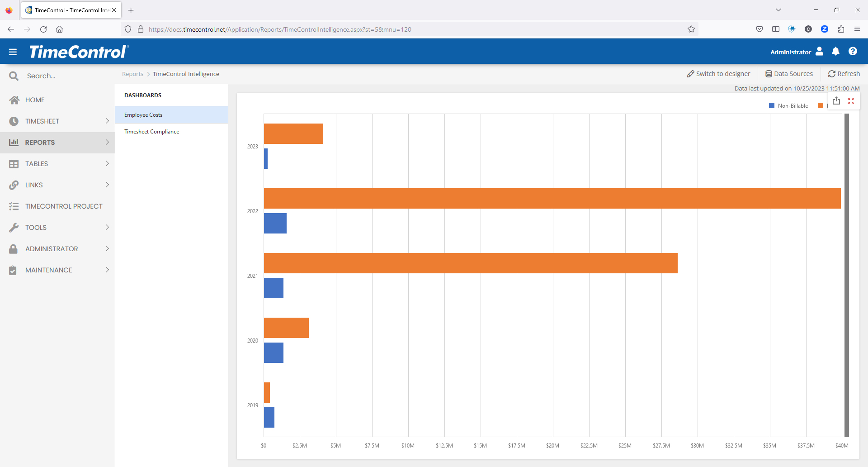The height and width of the screenshot is (467, 868).
Task: Click the clipboard icon beside MAINTENANCE
Action: 13,270
